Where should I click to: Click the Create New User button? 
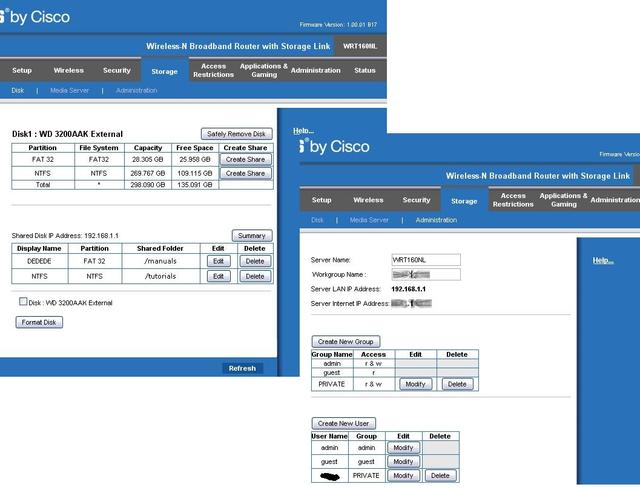[343, 423]
